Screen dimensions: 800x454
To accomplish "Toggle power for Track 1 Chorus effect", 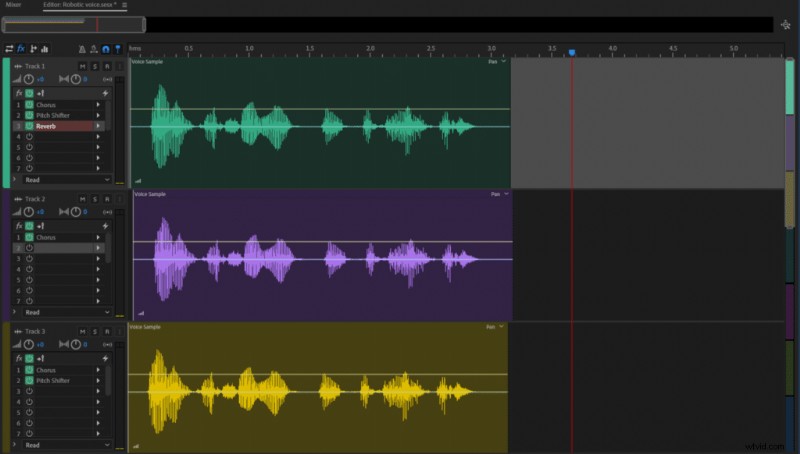I will [x=29, y=105].
